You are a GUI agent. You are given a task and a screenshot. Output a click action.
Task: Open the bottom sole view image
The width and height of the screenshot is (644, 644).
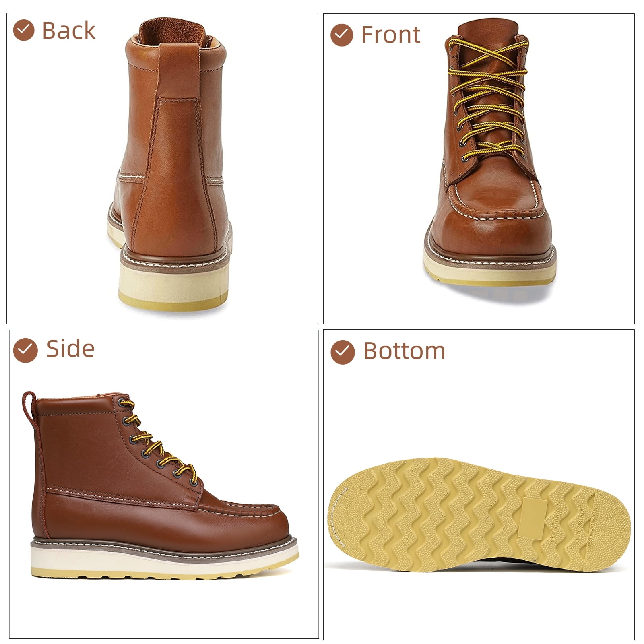point(479,515)
